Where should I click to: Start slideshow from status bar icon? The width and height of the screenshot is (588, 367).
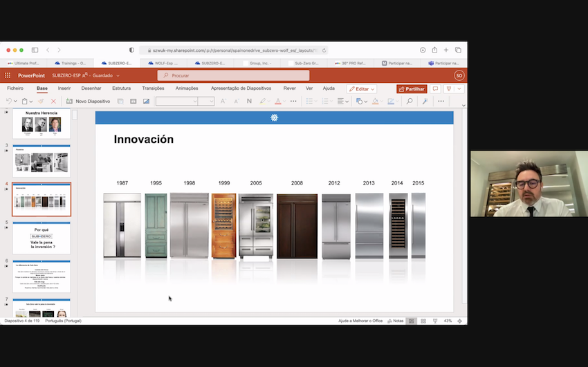tap(435, 321)
